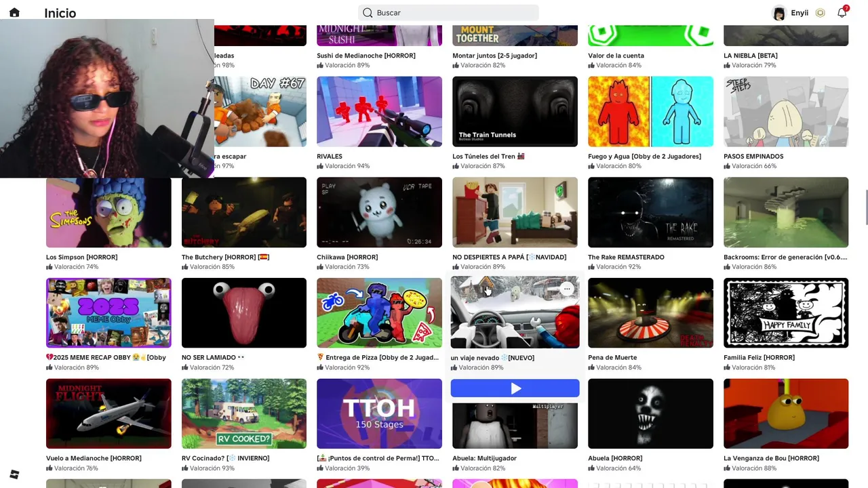This screenshot has width=868, height=488.
Task: Click 'Valoración 39%' under the TTOH game
Action: pyautogui.click(x=343, y=468)
